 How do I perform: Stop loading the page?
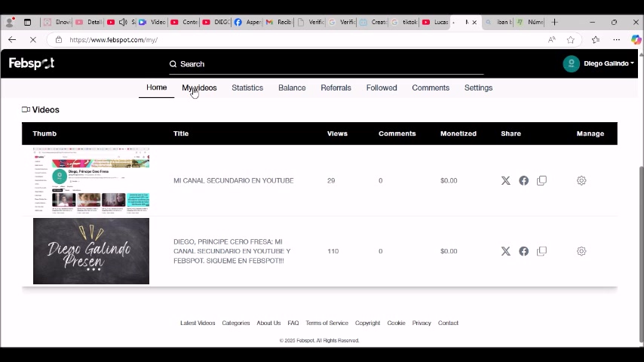click(33, 40)
